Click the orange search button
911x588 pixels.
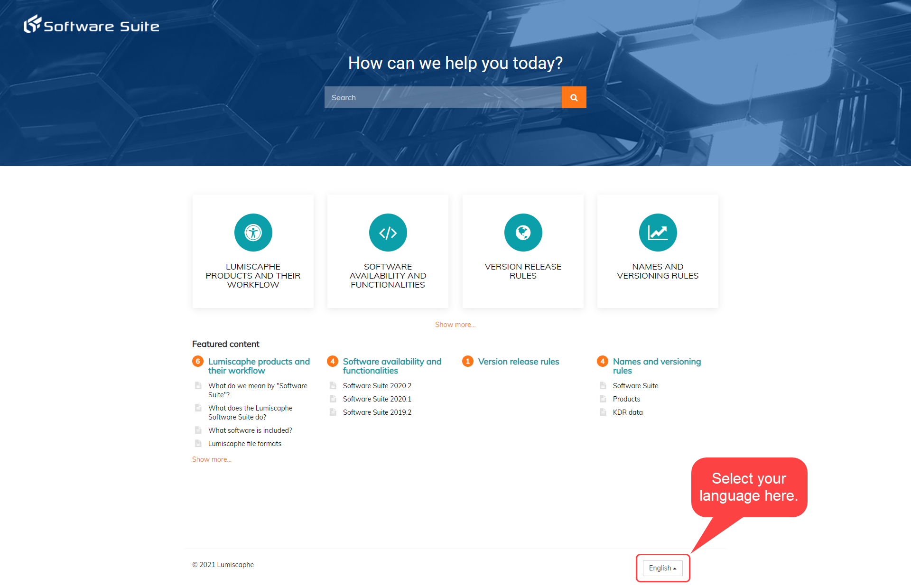[574, 97]
